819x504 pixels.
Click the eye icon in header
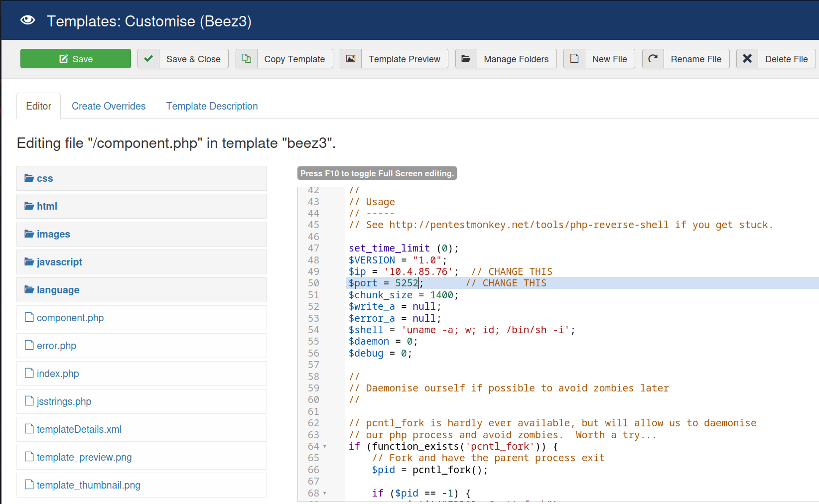point(27,20)
